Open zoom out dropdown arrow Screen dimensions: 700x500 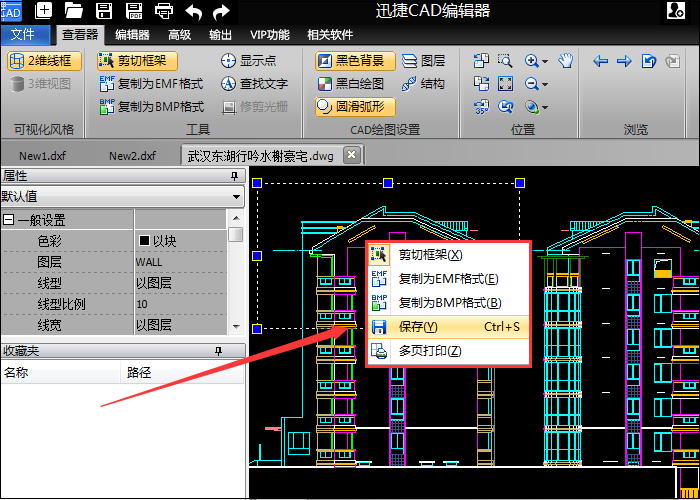pyautogui.click(x=545, y=84)
